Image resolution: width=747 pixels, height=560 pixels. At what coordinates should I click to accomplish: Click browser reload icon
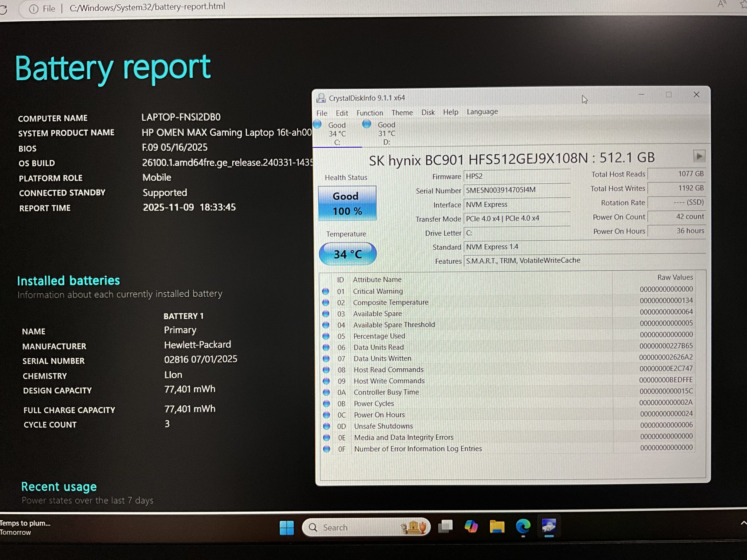click(4, 9)
